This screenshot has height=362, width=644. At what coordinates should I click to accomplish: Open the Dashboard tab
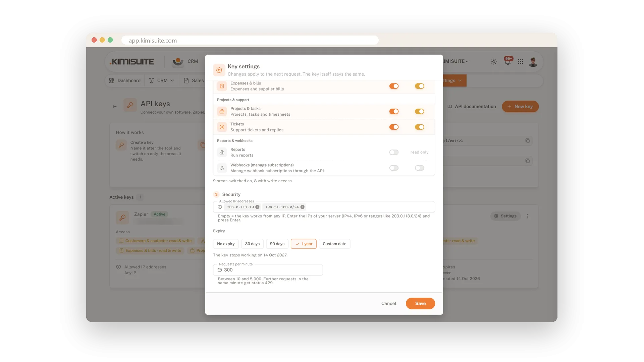click(125, 80)
